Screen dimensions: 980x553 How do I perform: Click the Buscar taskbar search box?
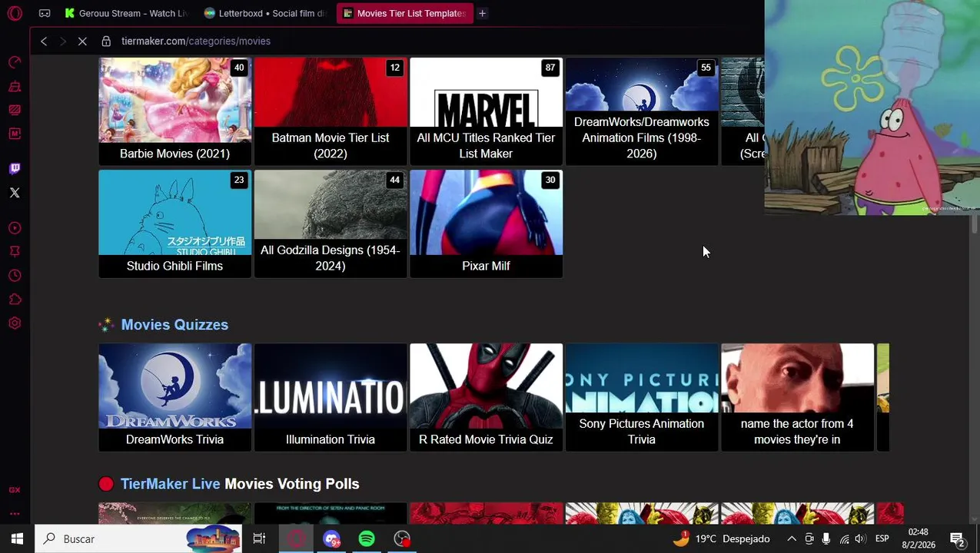(138, 539)
